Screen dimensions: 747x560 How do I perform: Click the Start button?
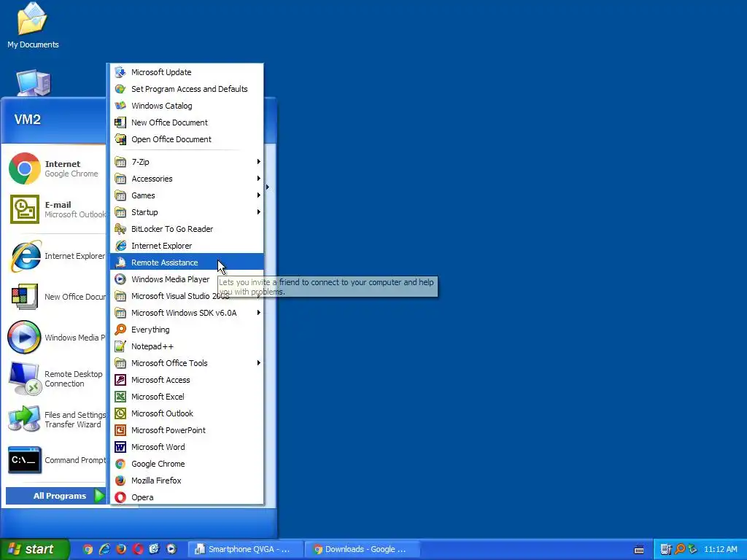click(34, 549)
